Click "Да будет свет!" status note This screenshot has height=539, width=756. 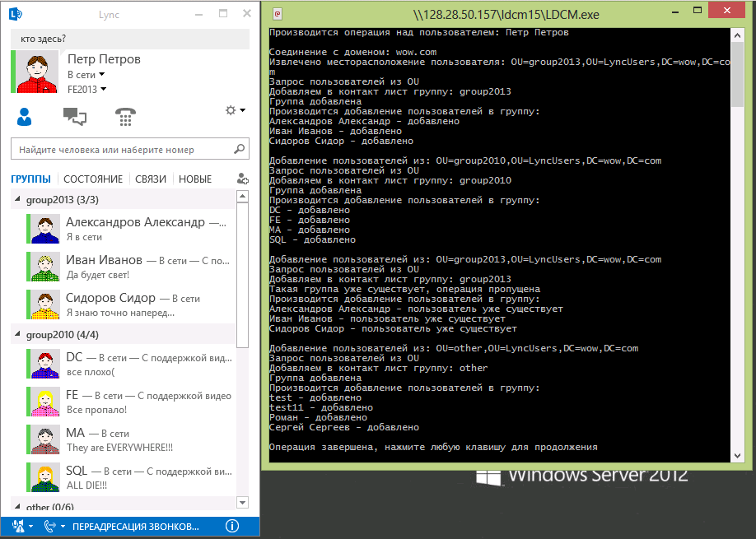click(98, 275)
